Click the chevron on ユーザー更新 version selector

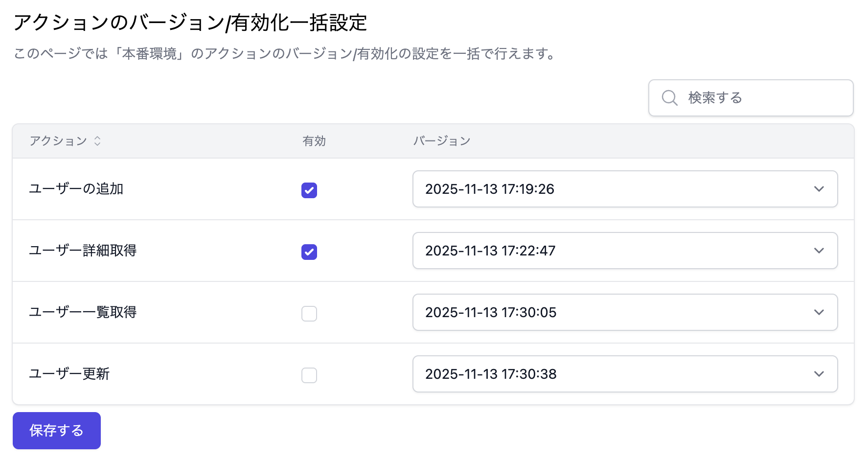820,374
